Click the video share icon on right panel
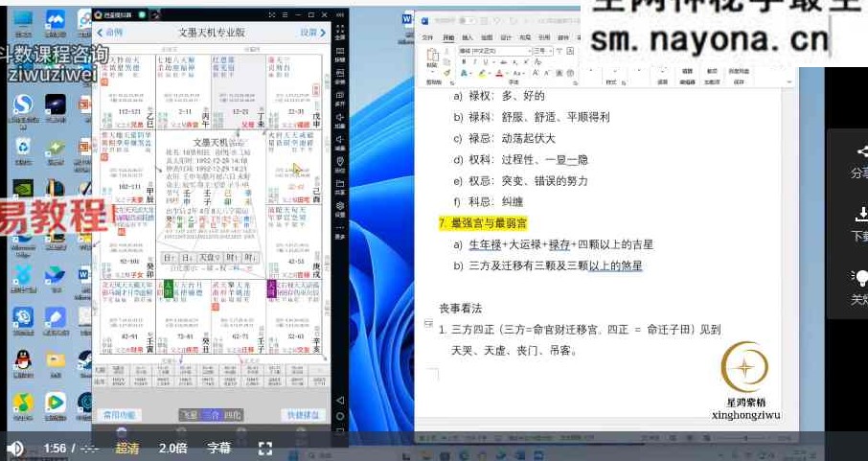 [861, 151]
